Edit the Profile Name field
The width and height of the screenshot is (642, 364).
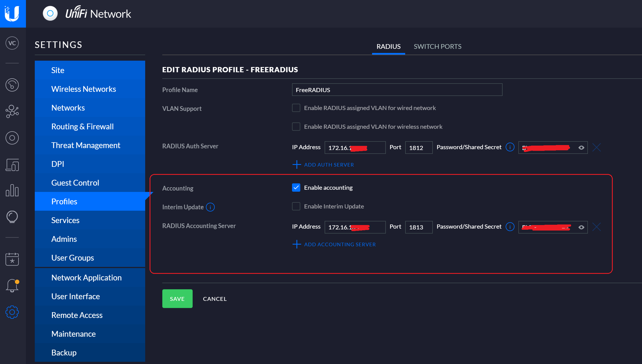tap(397, 90)
